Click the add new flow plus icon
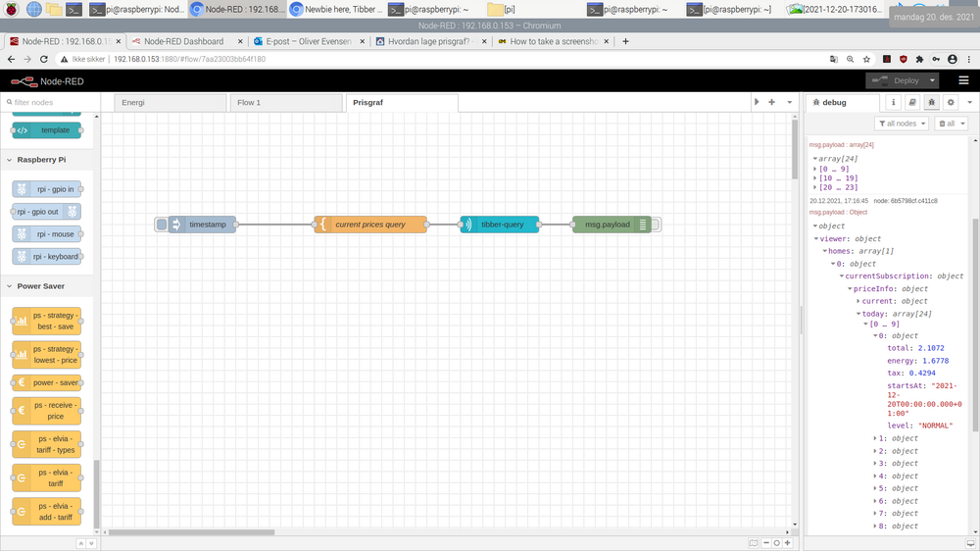This screenshot has height=551, width=980. coord(772,102)
